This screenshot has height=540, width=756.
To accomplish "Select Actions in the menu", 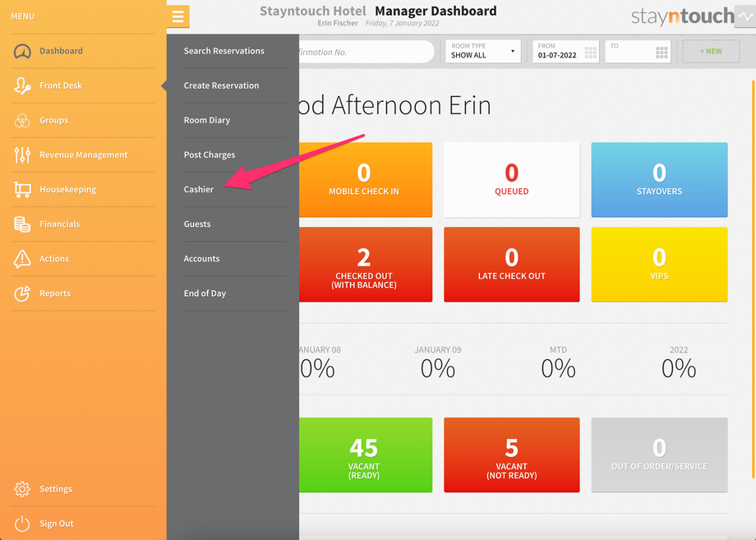I will point(54,259).
